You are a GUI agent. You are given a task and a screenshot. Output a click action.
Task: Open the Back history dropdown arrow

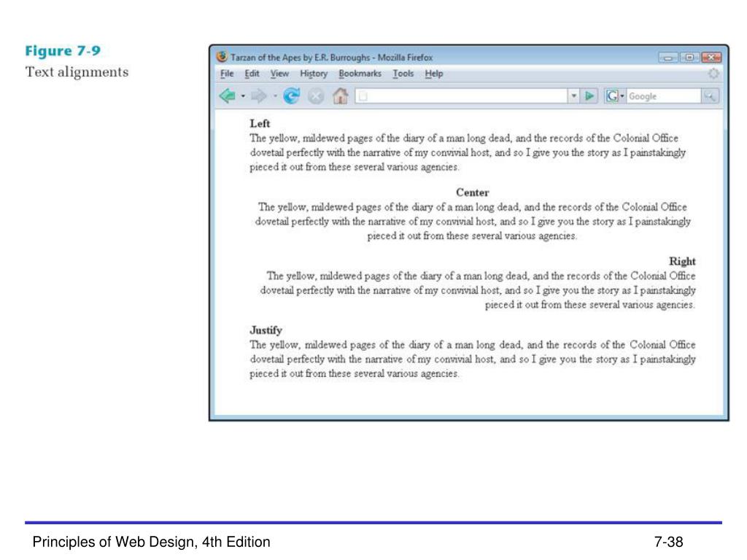pos(243,96)
